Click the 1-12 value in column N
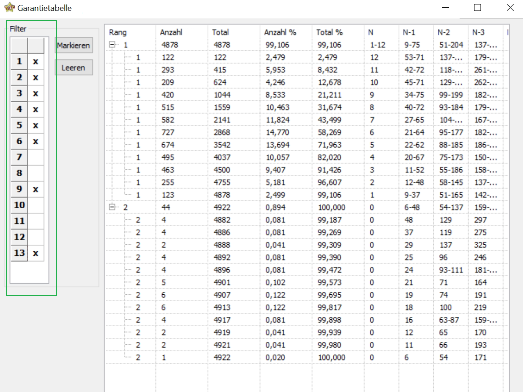This screenshot has width=523, height=392. point(378,45)
